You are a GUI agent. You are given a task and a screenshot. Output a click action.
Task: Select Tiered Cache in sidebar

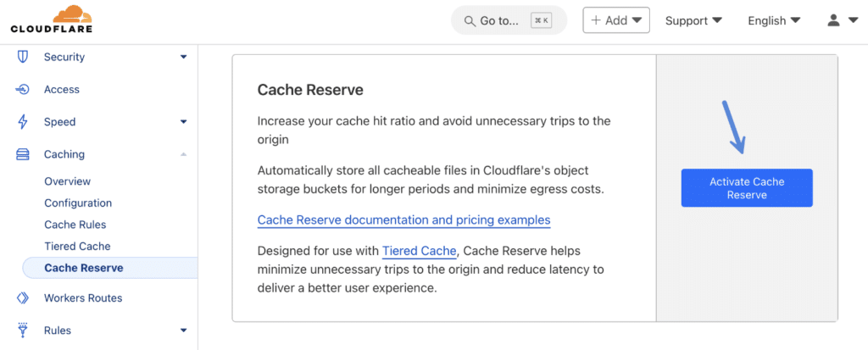[77, 246]
